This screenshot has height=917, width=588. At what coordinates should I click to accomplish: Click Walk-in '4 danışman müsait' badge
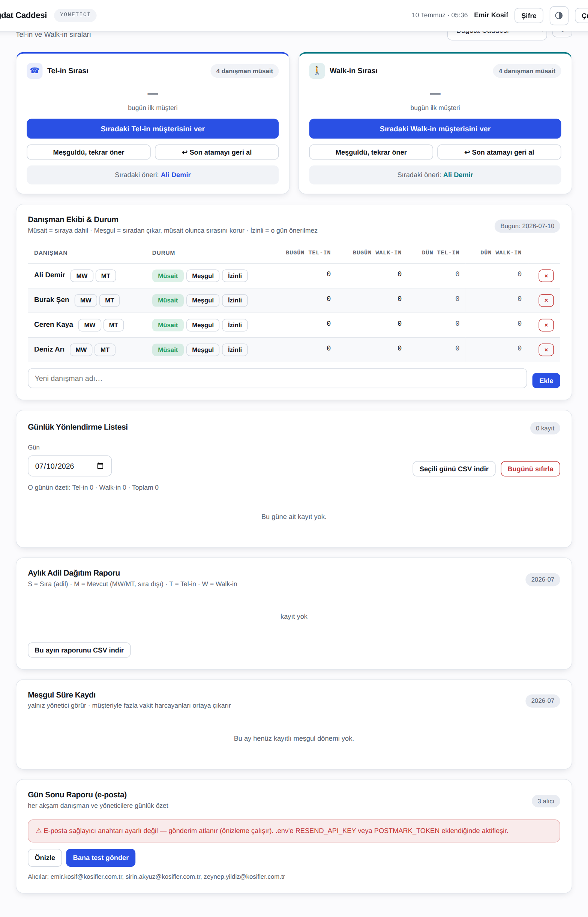click(x=526, y=71)
